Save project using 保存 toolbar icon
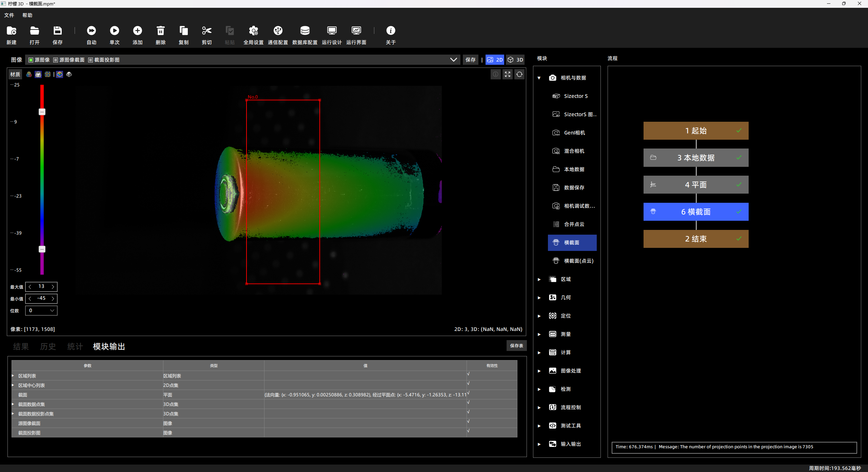 pyautogui.click(x=58, y=31)
